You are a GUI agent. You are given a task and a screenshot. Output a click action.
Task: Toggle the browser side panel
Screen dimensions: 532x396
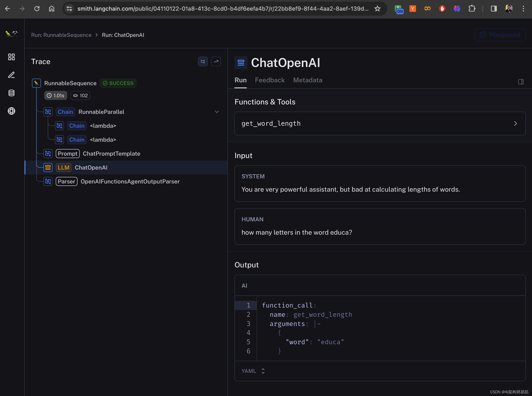point(494,9)
